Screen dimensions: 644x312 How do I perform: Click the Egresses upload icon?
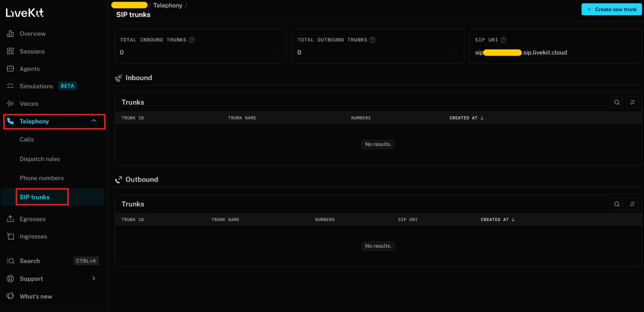click(x=10, y=219)
